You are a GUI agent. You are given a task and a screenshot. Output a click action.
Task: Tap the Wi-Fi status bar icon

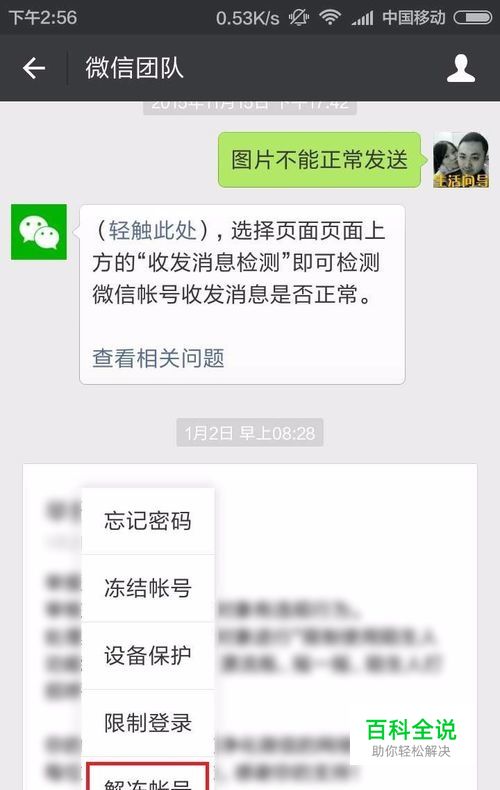(330, 18)
